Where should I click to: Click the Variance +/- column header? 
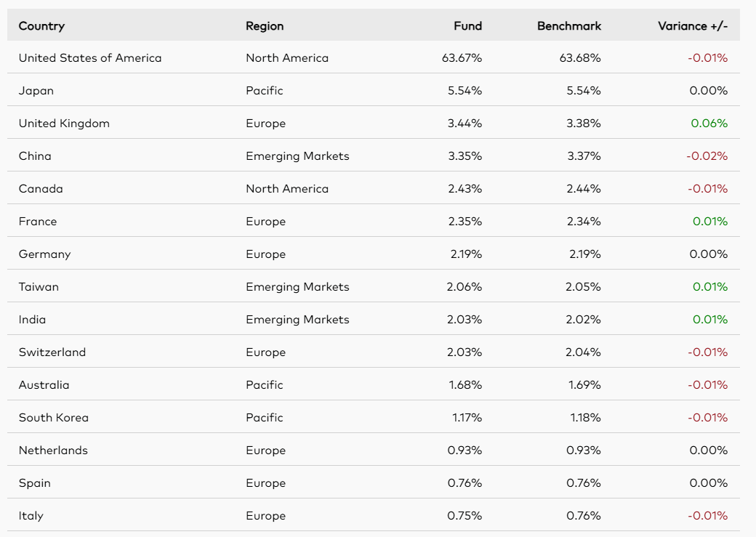point(692,26)
